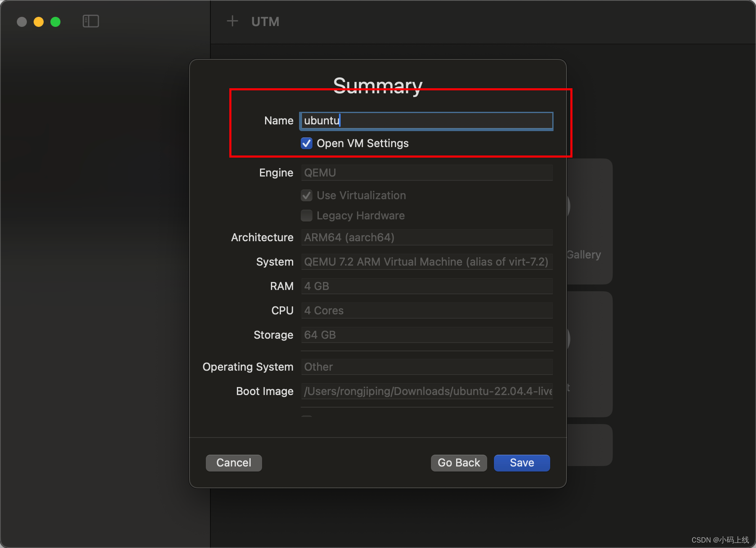Screen dimensions: 756x548
Task: Click the Architecture field ARM64 (aarch64)
Action: [x=427, y=237]
